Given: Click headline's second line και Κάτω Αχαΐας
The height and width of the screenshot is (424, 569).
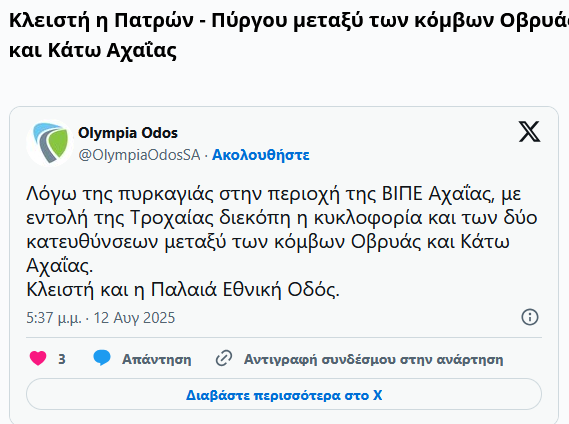Looking at the screenshot, I should click(x=93, y=50).
